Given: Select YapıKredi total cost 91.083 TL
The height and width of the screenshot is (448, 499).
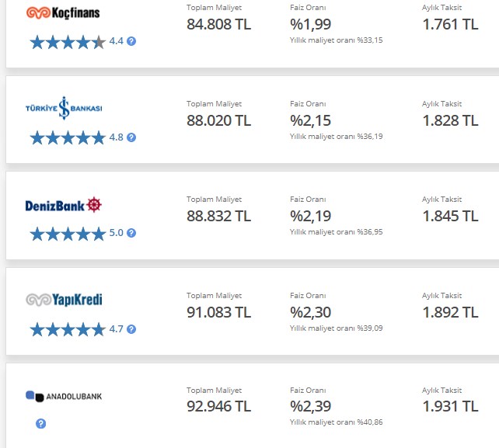Looking at the screenshot, I should (218, 312).
